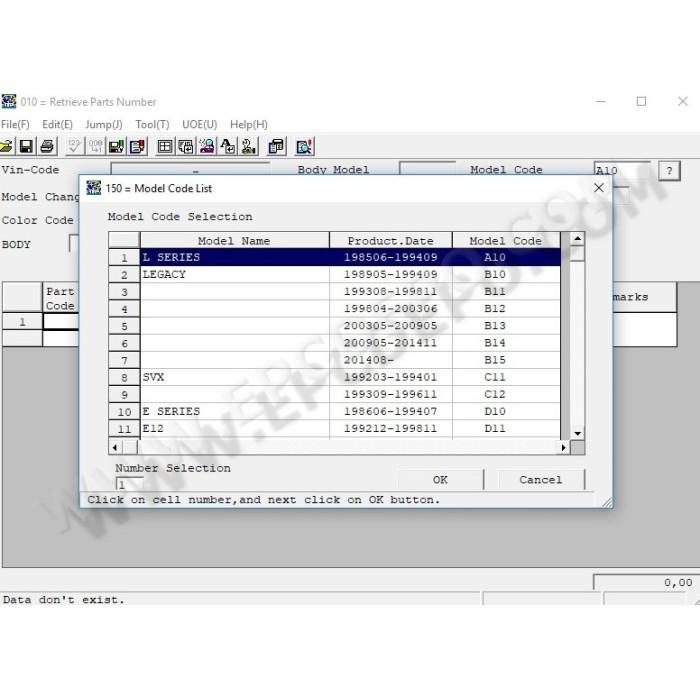
Task: Click the 199203-199401 product date cell
Action: pos(391,377)
